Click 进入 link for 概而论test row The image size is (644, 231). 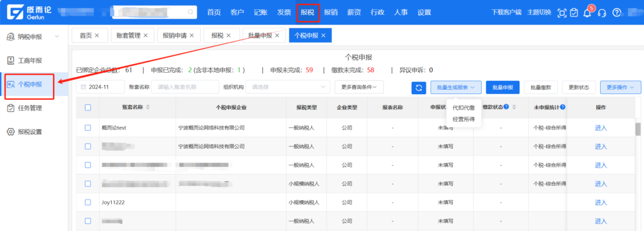coord(601,128)
